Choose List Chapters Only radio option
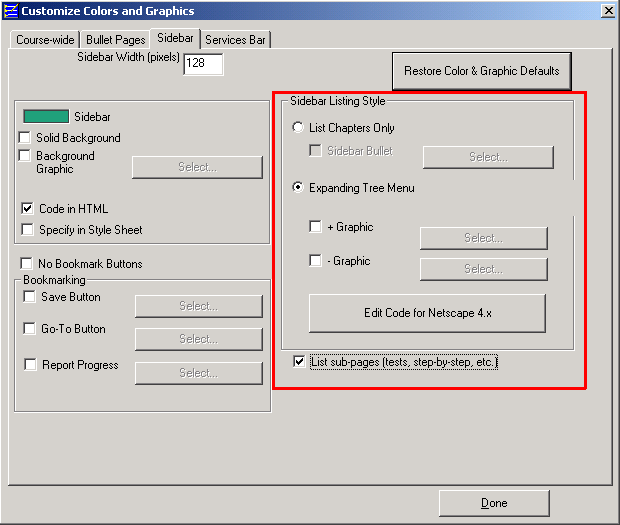 (x=298, y=127)
